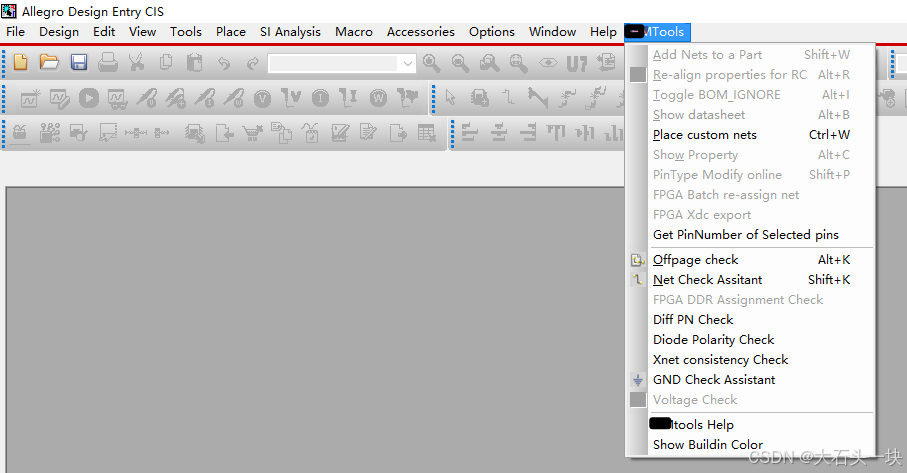Click the Zoom to Region icon

coord(489,62)
